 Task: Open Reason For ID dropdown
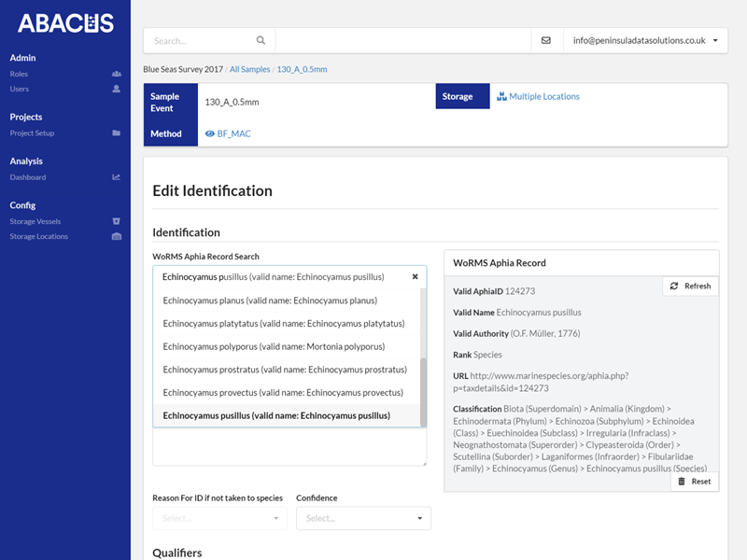pyautogui.click(x=219, y=518)
